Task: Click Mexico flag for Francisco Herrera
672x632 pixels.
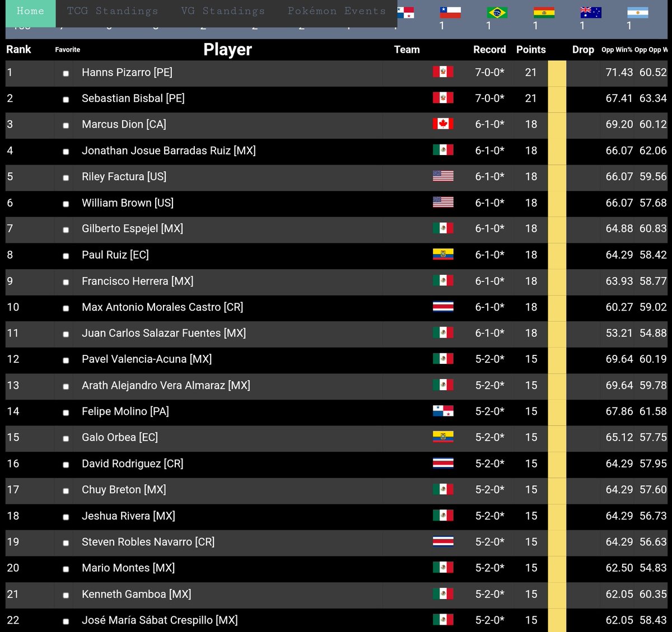Action: point(443,280)
